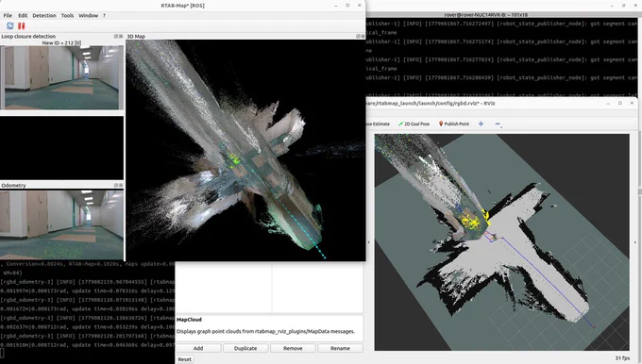Select the 2D Goal Pose tool in RViz
This screenshot has height=364, width=642.
pos(414,124)
